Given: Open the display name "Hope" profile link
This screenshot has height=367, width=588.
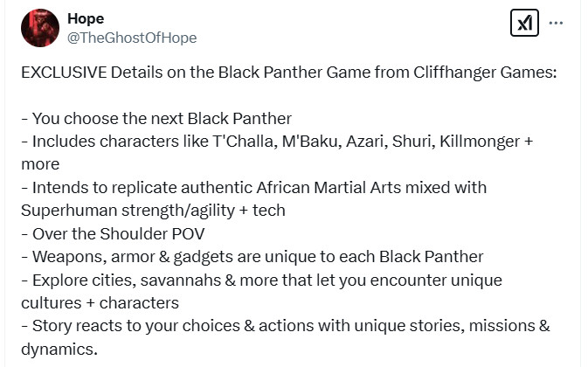Looking at the screenshot, I should 85,19.
